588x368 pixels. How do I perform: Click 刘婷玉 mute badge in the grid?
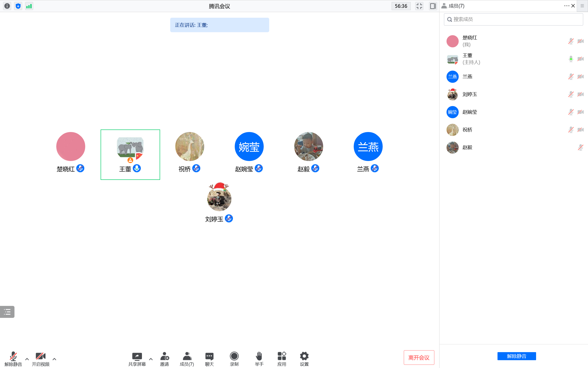[x=229, y=218]
